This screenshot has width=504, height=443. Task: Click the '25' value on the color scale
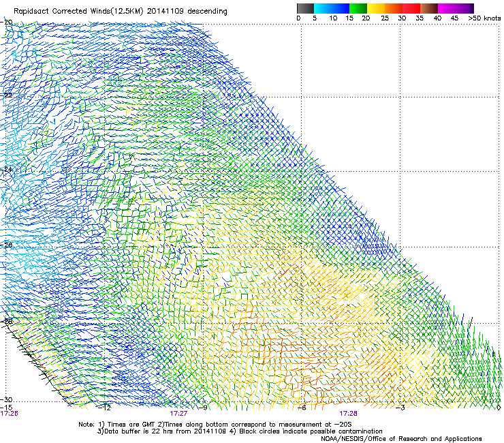(385, 18)
